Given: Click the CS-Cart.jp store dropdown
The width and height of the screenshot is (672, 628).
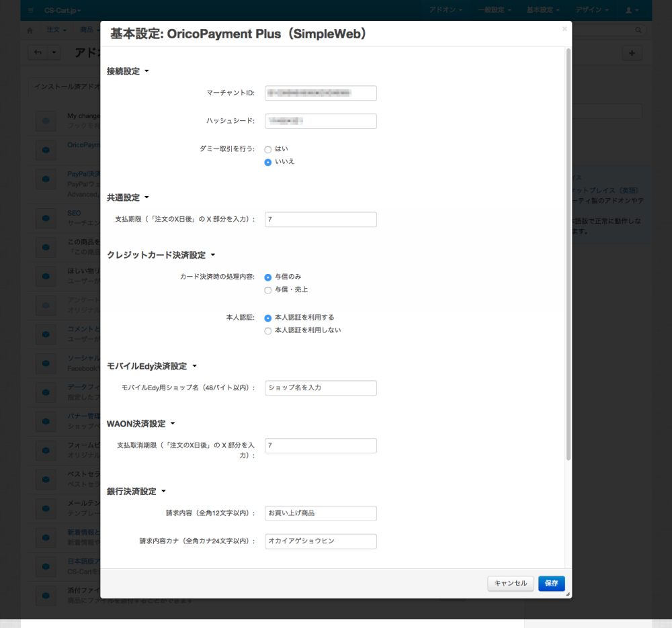Looking at the screenshot, I should [x=62, y=10].
